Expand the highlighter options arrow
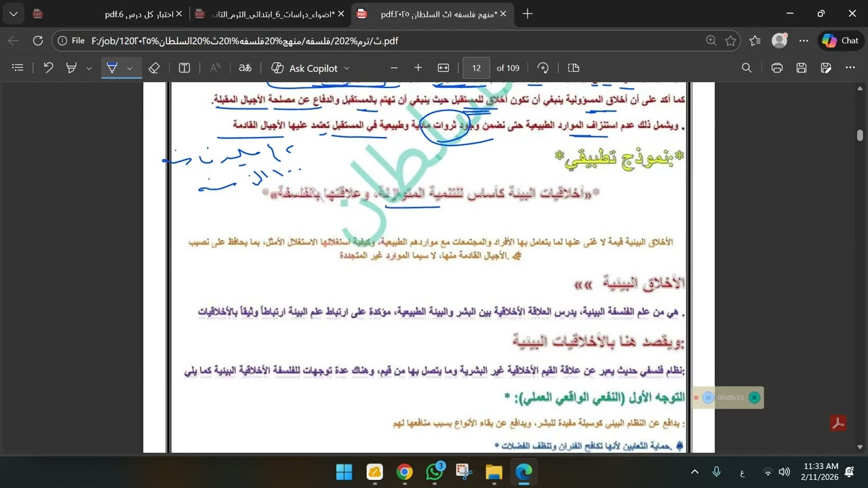Image resolution: width=868 pixels, height=488 pixels. 89,68
